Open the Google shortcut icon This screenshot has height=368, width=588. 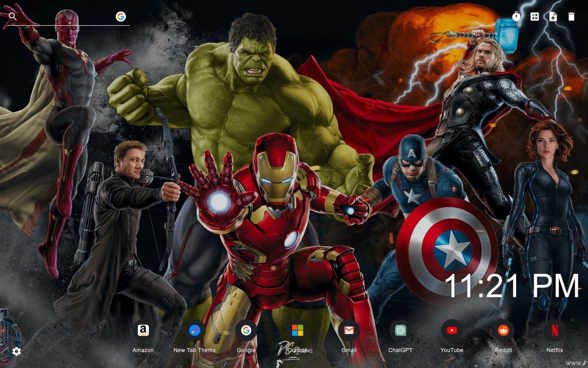(x=246, y=330)
